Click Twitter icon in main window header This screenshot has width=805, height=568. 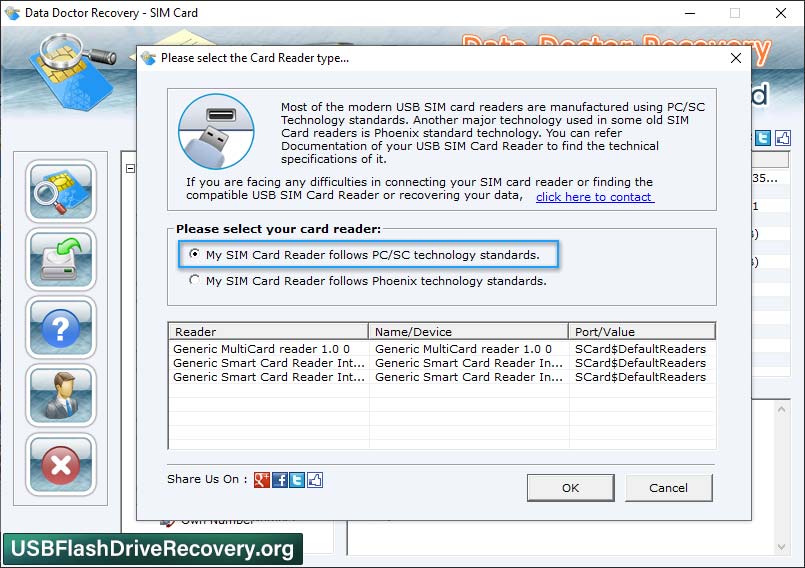point(763,138)
